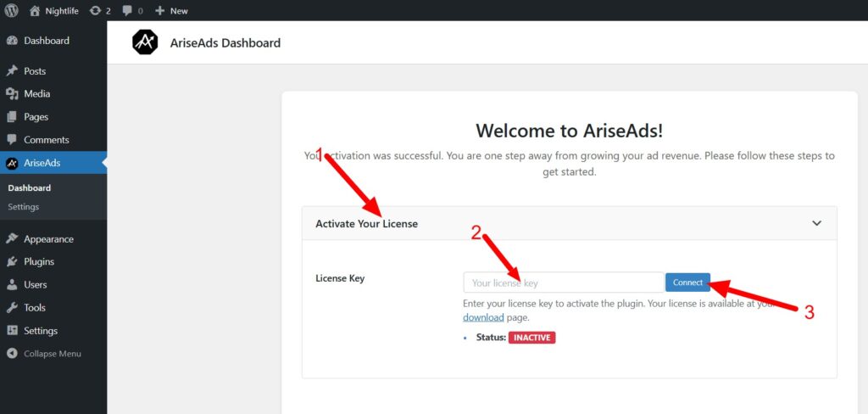Screen dimensions: 868x414
Task: Open the comments bubble in admin bar
Action: 127,11
